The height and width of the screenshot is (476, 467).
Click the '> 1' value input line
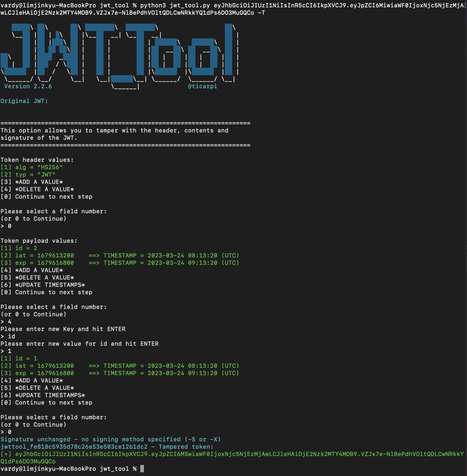point(6,351)
